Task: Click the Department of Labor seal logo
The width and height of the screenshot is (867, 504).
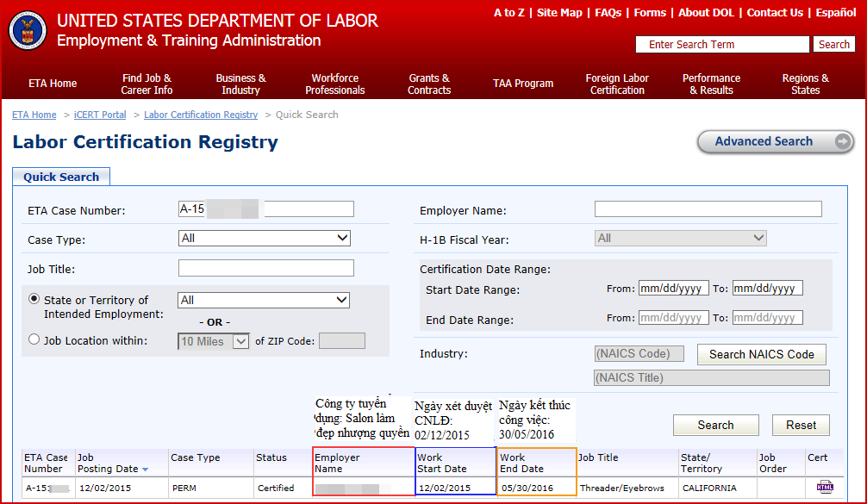Action: coord(28,30)
